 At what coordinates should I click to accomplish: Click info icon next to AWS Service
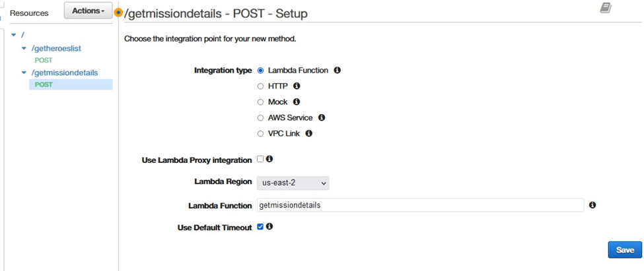tap(322, 117)
